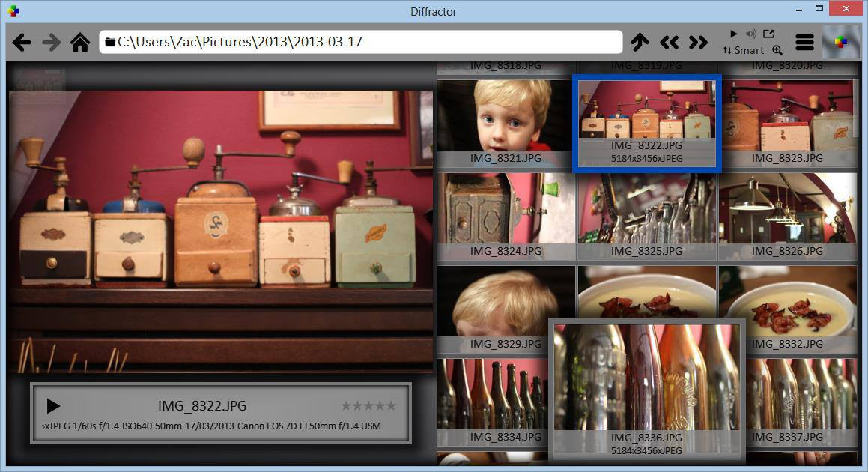
Task: Open the hamburger menu
Action: point(804,42)
